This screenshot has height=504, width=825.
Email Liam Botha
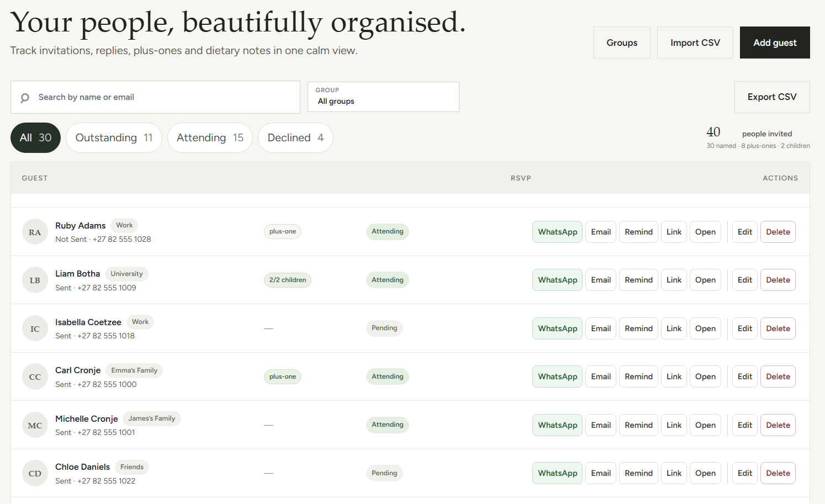(601, 280)
